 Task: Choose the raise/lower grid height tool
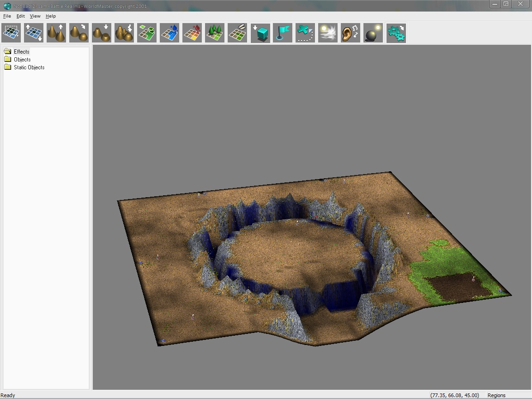(x=34, y=33)
